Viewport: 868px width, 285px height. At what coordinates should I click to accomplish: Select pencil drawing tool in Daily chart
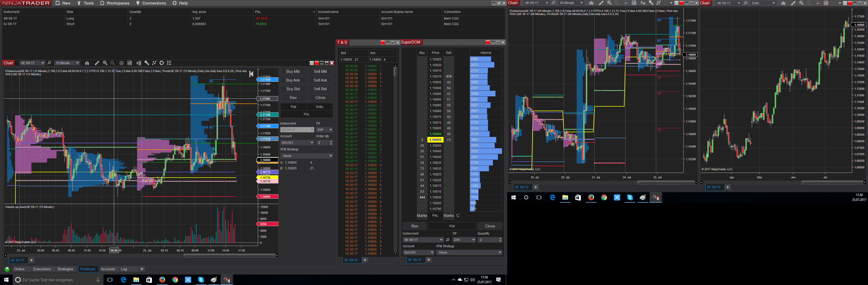[793, 3]
